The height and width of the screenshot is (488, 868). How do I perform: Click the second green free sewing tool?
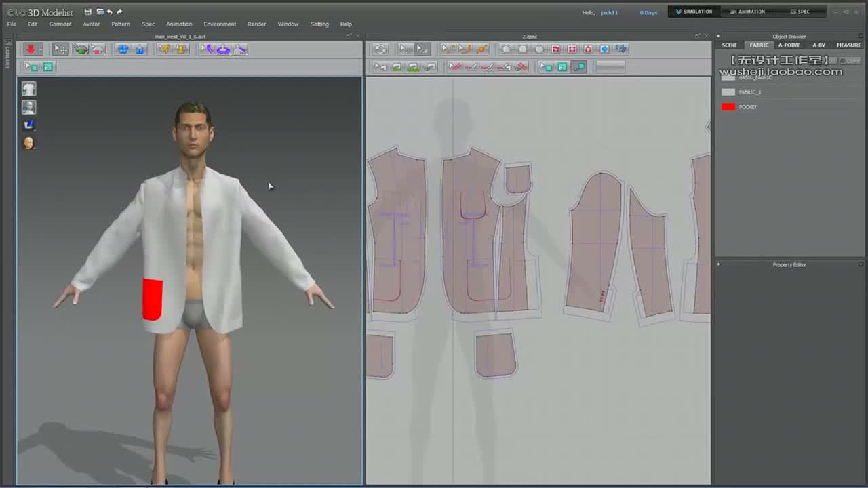(413, 66)
